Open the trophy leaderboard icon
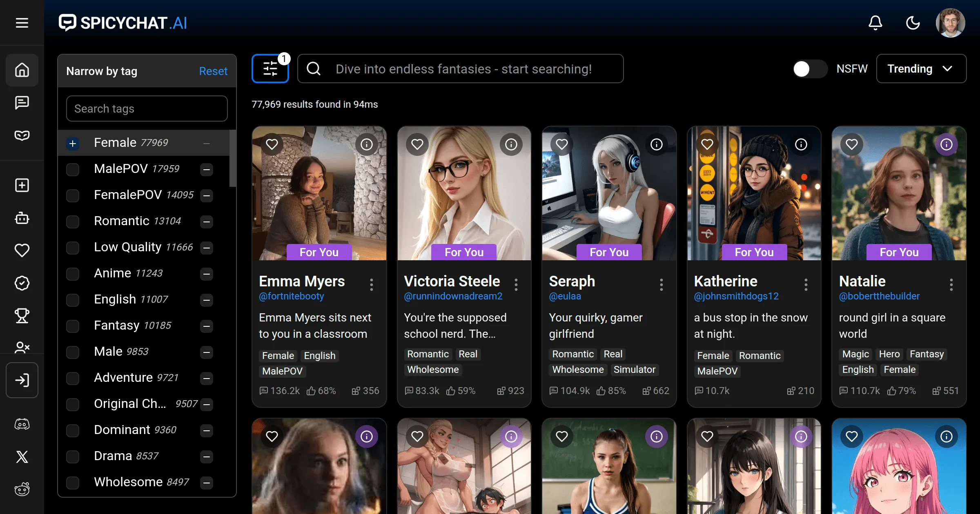980x514 pixels. point(22,315)
